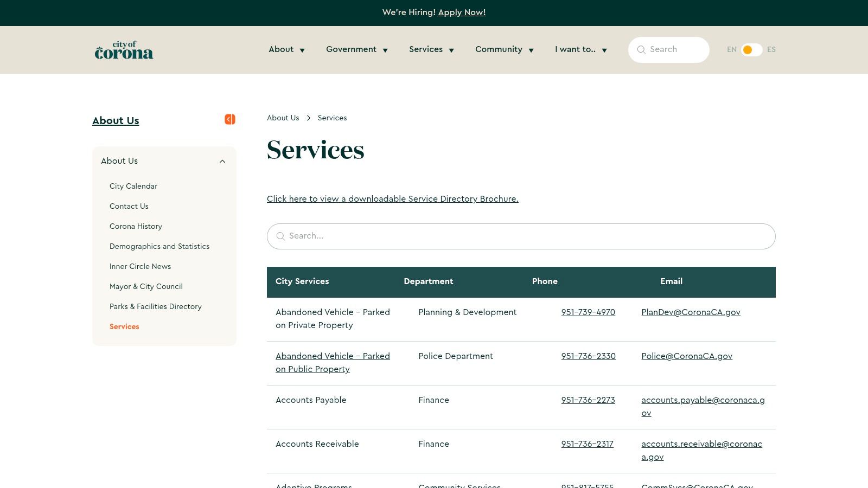Select 'Accounts Receivable' service cell
Image resolution: width=868 pixels, height=488 pixels.
(317, 444)
